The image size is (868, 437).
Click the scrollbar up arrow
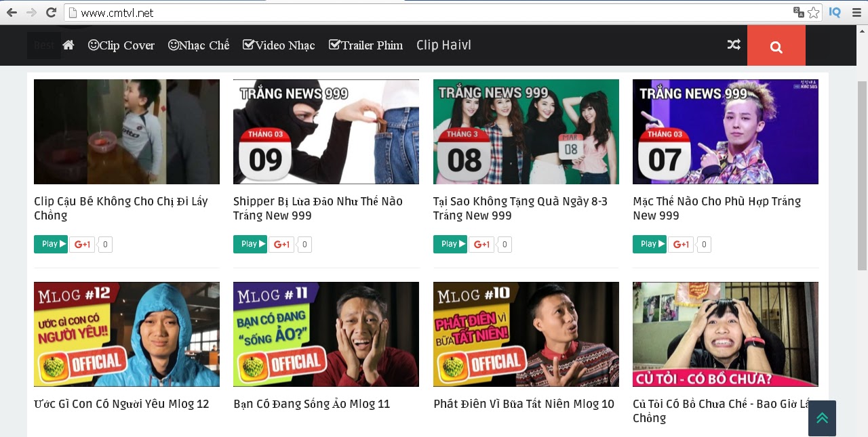coord(863,30)
